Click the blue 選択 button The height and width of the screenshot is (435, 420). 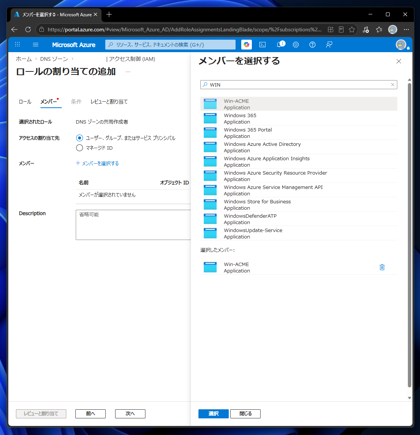tap(213, 414)
